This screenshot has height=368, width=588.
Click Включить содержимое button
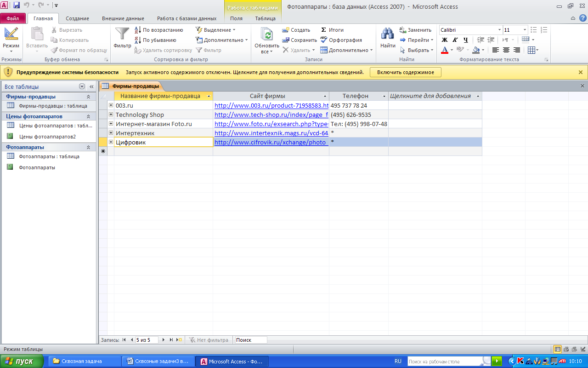click(405, 72)
